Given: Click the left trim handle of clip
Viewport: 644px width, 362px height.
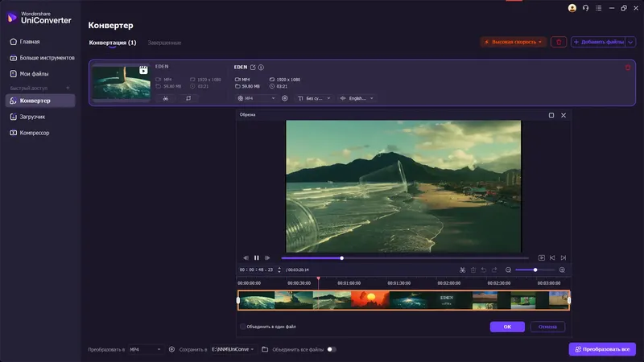Looking at the screenshot, I should coord(238,300).
